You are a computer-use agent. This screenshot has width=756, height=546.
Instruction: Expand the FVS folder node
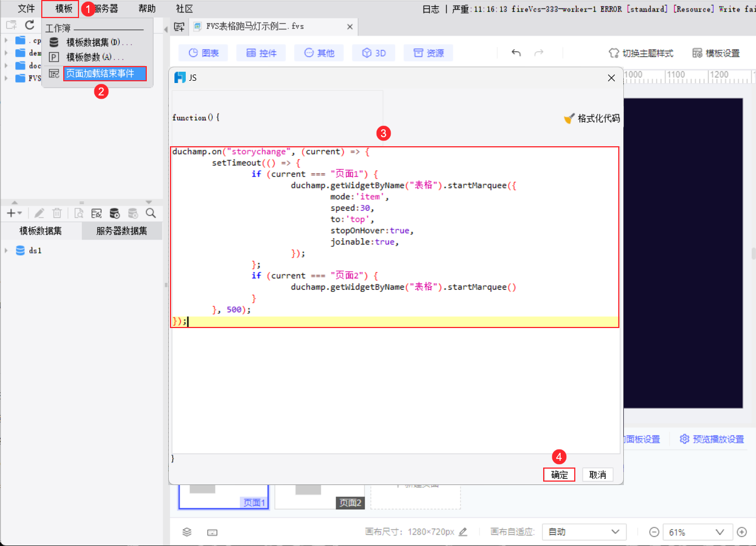pyautogui.click(x=6, y=78)
